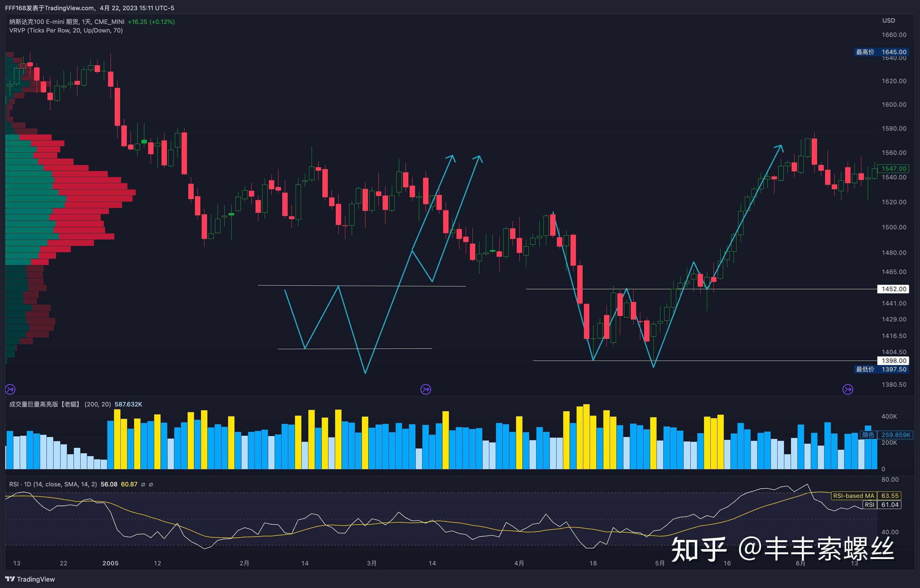Click the first ∅ icon in the RSI header
Viewport: 920px width, 588px height.
tap(143, 484)
